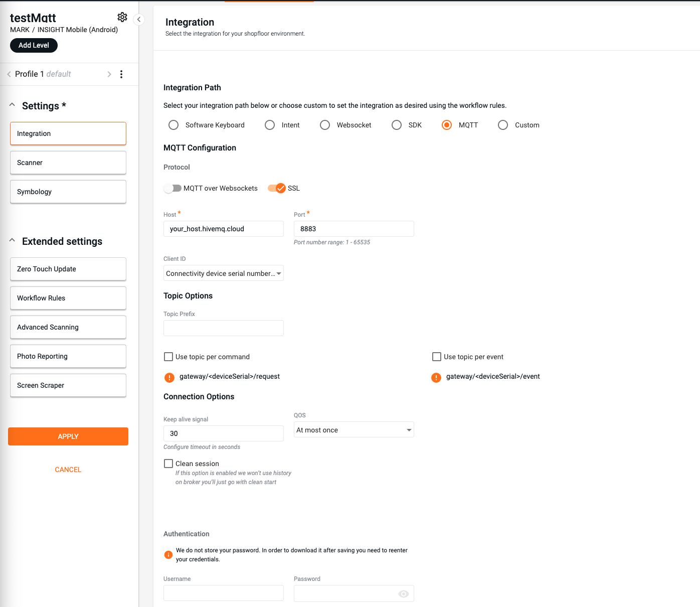Open the Scanner settings item
Screen dimensions: 700x607
click(x=68, y=163)
